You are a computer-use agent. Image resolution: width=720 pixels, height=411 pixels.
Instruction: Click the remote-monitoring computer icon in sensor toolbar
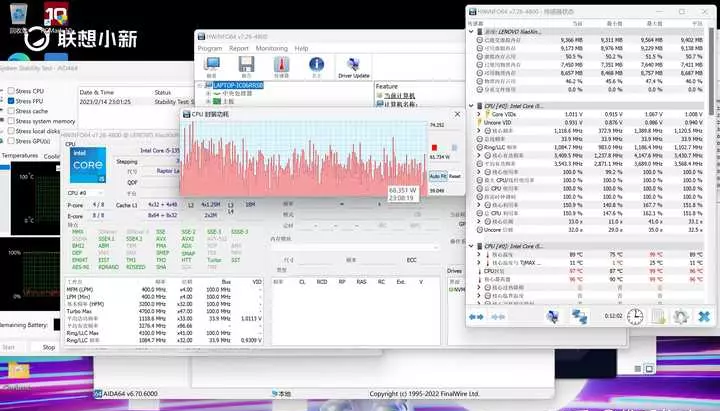coord(552,316)
